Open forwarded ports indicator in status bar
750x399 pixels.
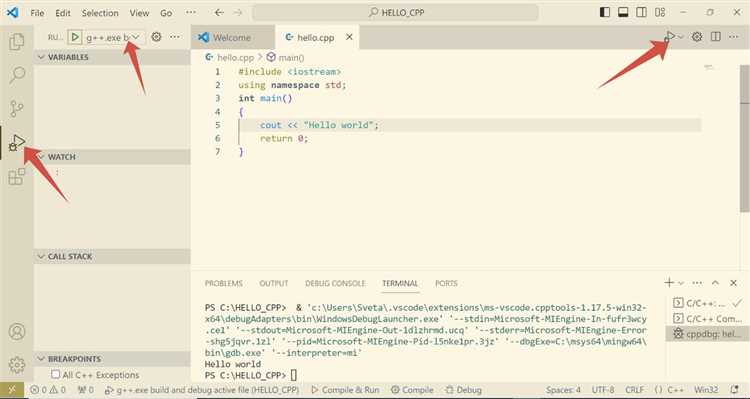tap(86, 390)
